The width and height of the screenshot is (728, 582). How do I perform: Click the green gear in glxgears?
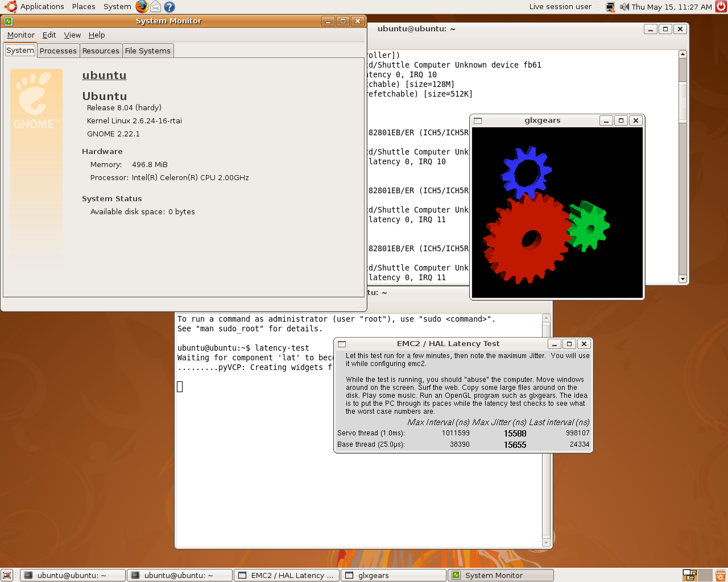coord(590,226)
